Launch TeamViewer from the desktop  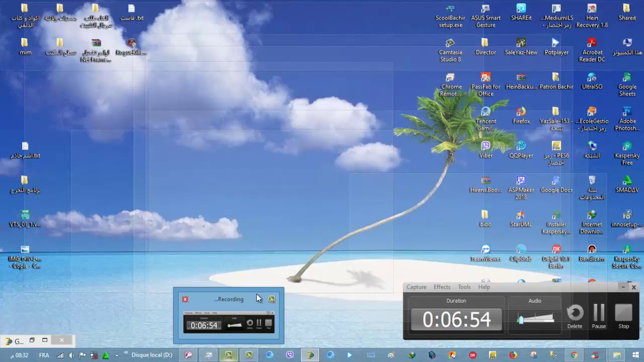[x=486, y=253]
